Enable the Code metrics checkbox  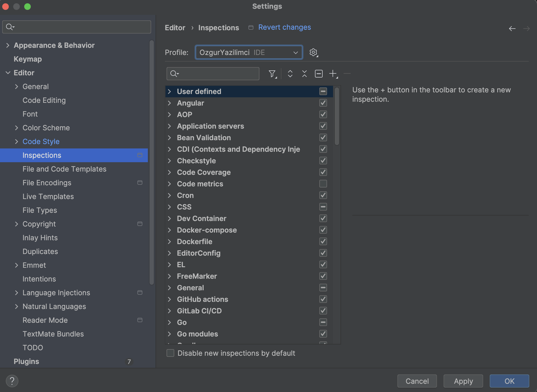[x=323, y=184]
